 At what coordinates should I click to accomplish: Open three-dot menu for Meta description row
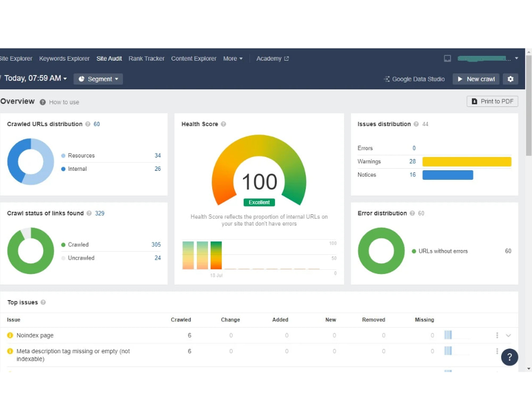(497, 351)
